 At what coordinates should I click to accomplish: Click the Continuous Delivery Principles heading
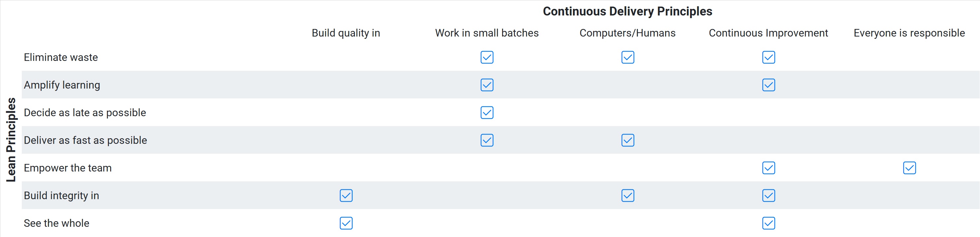pos(627,12)
